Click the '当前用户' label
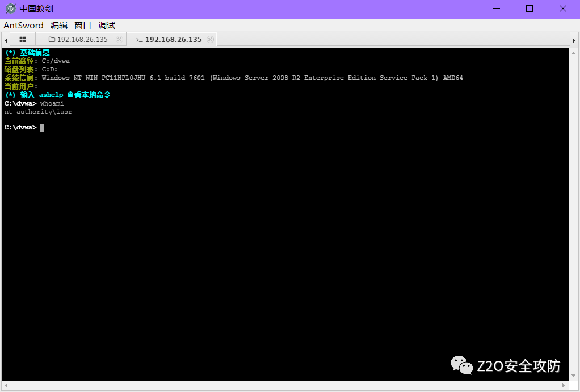 pos(20,87)
